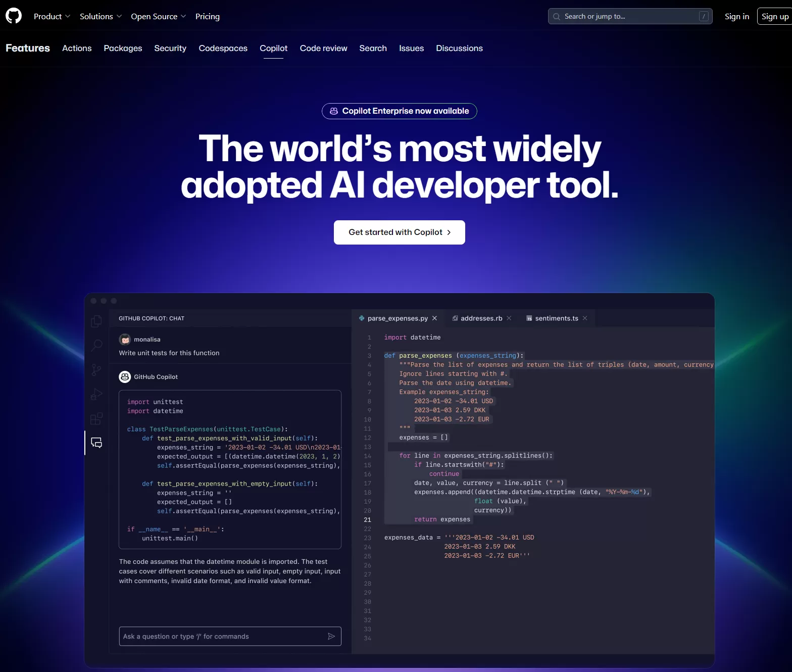Close the sentiments.ts editor tab
This screenshot has width=792, height=672.
point(585,318)
